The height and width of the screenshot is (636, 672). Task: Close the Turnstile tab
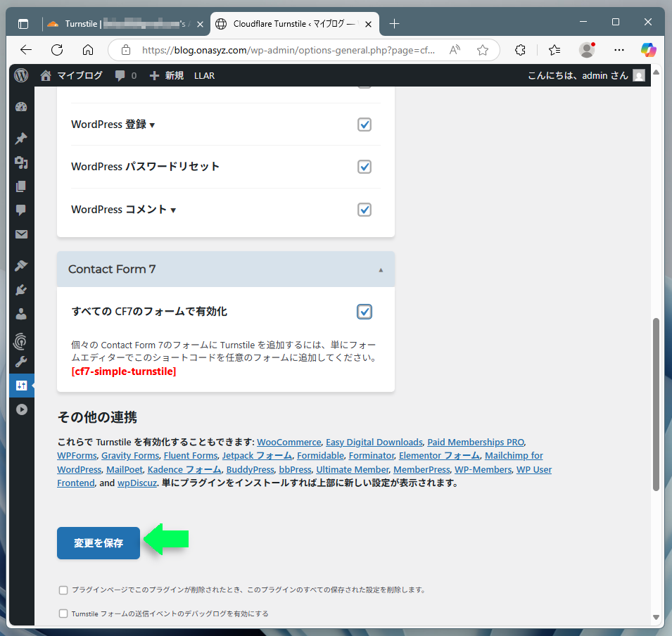200,25
